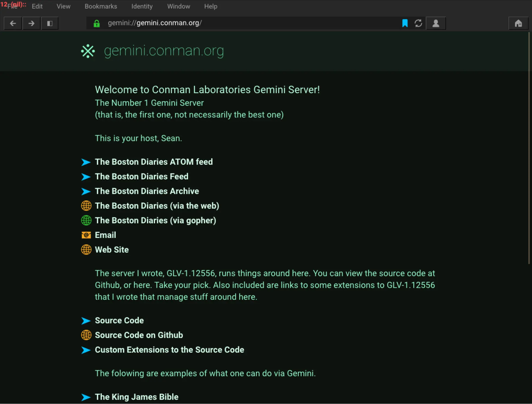Open The King James Bible link
Image resolution: width=532 pixels, height=404 pixels.
coord(136,397)
